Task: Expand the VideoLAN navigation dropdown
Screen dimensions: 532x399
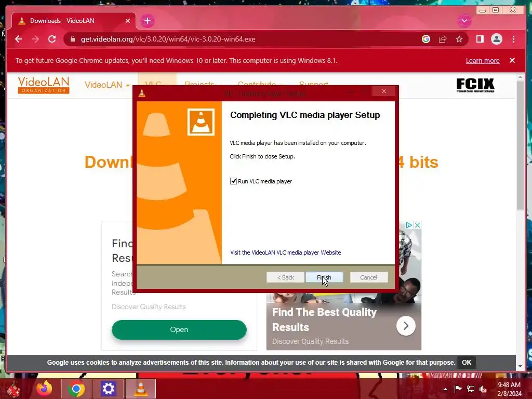Action: 107,85
